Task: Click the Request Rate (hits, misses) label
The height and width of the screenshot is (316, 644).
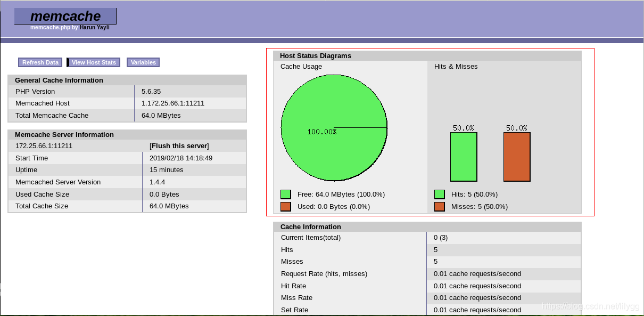Action: pyautogui.click(x=324, y=274)
